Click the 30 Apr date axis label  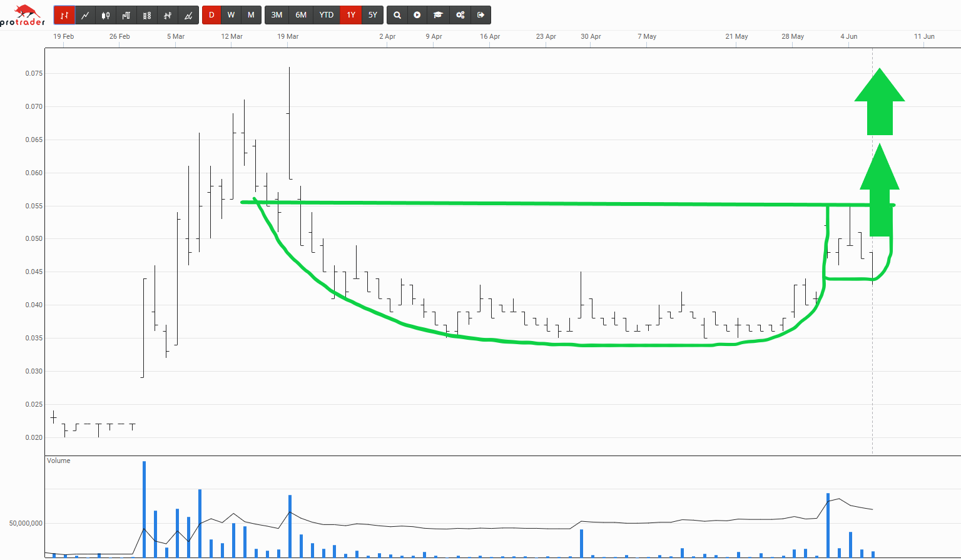(x=591, y=36)
